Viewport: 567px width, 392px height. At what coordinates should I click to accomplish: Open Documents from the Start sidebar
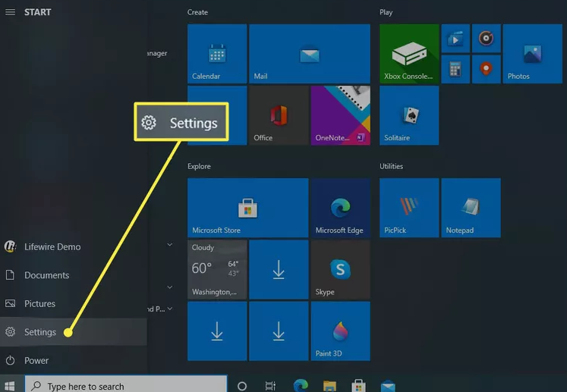(74, 275)
